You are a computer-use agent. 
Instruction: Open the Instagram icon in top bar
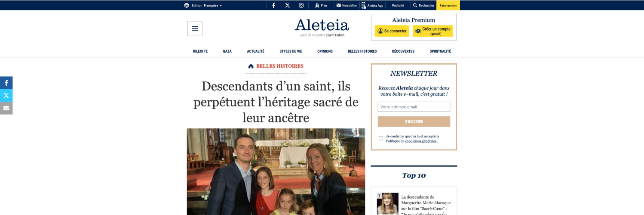click(301, 5)
